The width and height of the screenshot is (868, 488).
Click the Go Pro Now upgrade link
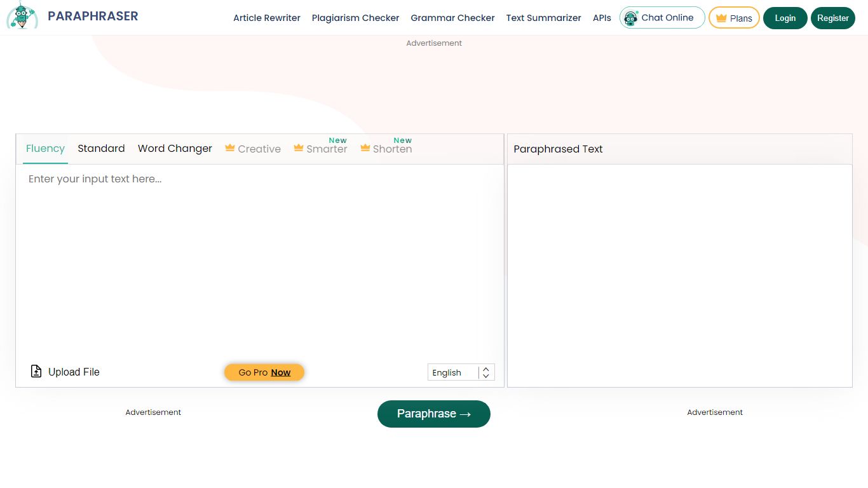click(264, 372)
